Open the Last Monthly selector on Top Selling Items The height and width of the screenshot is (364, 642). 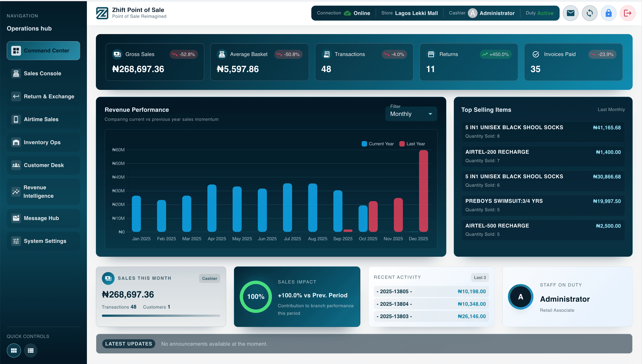(611, 110)
